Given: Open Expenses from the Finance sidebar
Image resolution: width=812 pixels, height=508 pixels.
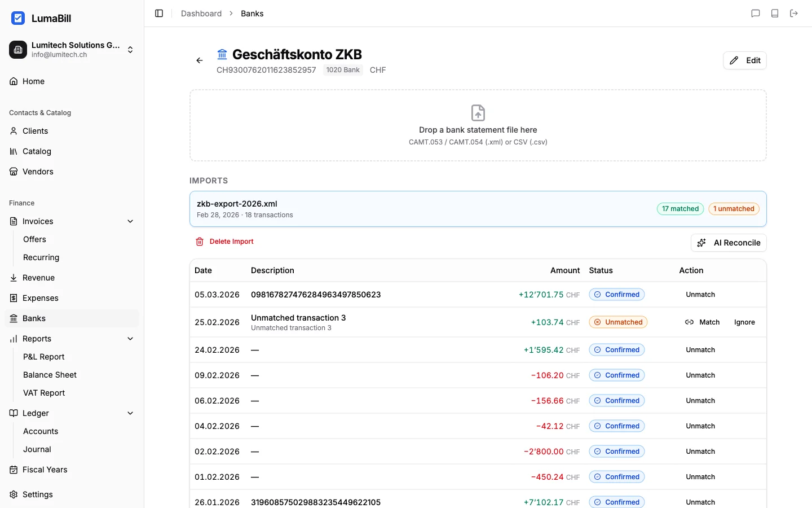Looking at the screenshot, I should 40,297.
